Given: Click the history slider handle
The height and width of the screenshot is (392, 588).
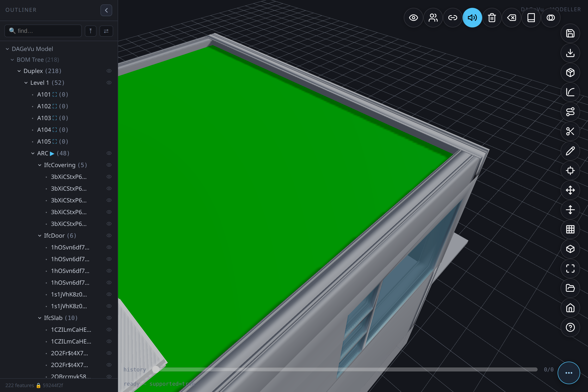Looking at the screenshot, I should click(156, 369).
